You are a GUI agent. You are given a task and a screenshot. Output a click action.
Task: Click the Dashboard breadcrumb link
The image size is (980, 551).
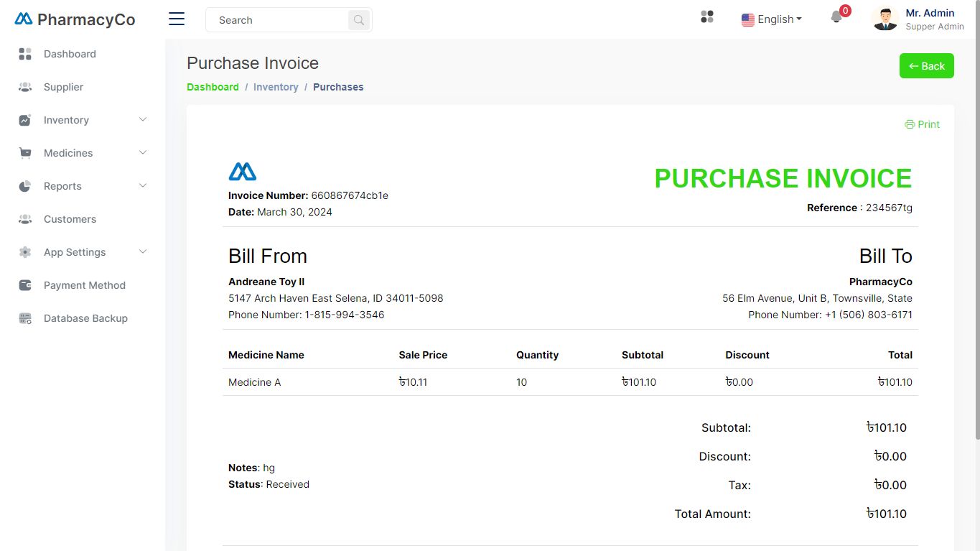pos(213,87)
